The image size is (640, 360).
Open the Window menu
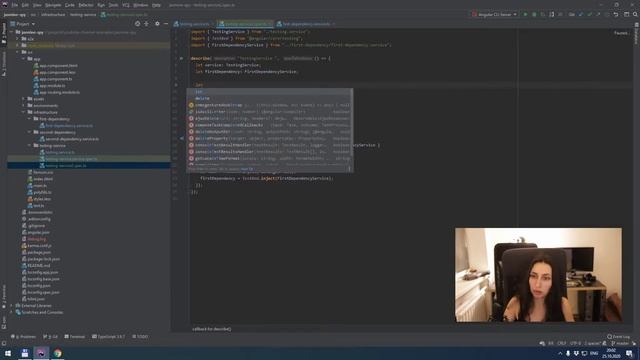click(141, 5)
